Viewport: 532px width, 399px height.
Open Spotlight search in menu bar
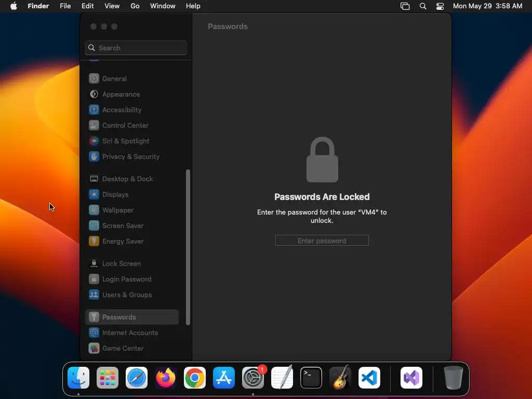(423, 6)
